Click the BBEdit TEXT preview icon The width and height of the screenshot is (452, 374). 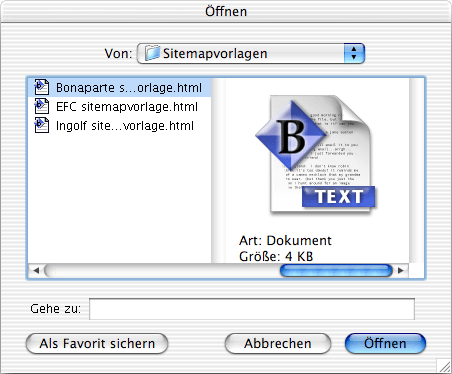click(x=316, y=154)
